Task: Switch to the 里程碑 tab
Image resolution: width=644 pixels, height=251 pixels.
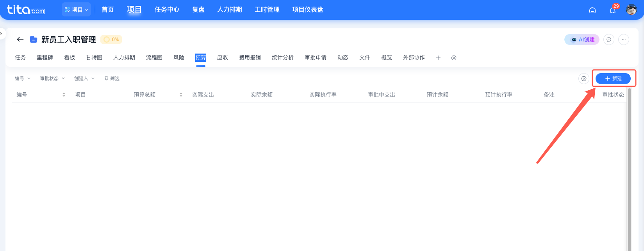Action: [x=45, y=57]
